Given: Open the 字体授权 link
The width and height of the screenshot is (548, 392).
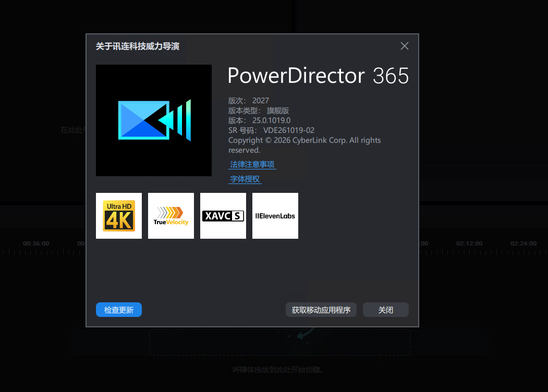Looking at the screenshot, I should point(245,179).
